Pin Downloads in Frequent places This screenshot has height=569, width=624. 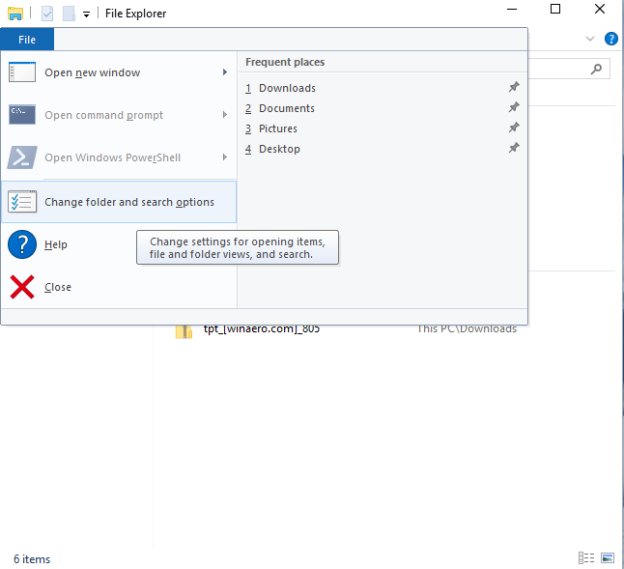[x=514, y=87]
